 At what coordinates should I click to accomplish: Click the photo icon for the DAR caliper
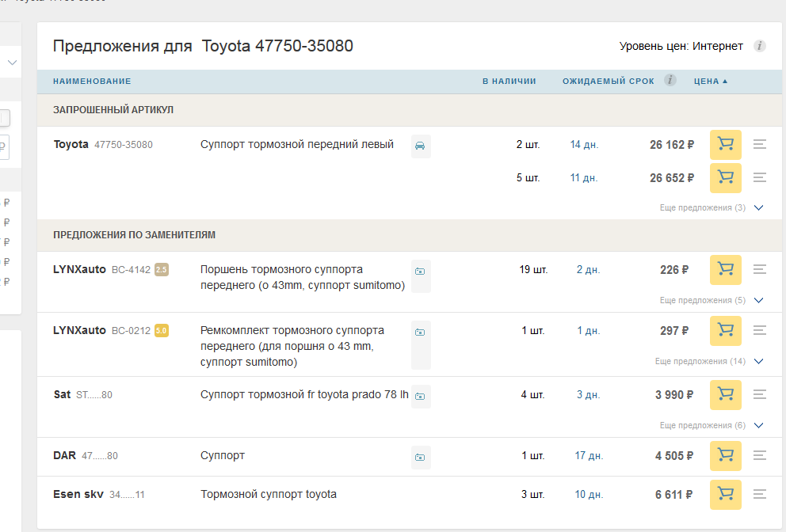pyautogui.click(x=421, y=458)
